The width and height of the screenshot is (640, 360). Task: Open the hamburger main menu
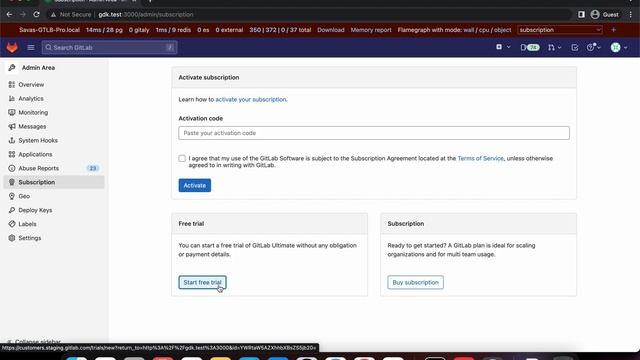pyautogui.click(x=31, y=47)
